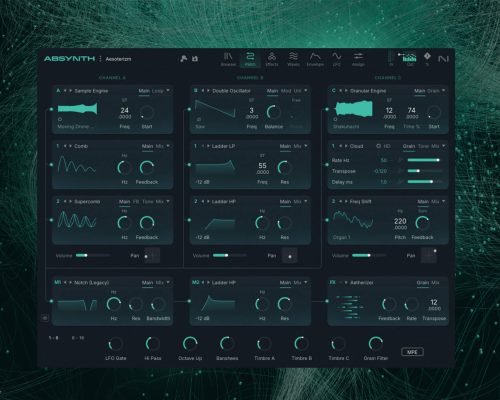This screenshot has height=400, width=500.
Task: Open the Assign page
Action: [358, 59]
